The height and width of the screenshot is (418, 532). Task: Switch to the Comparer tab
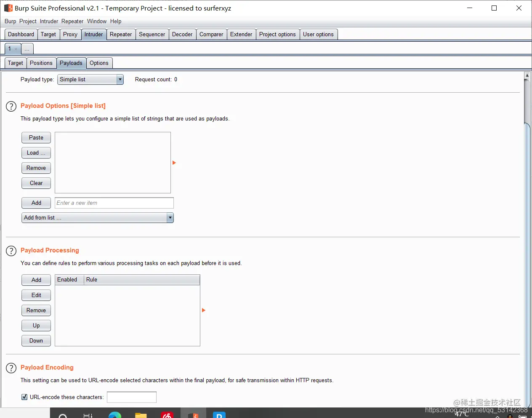[x=211, y=35]
